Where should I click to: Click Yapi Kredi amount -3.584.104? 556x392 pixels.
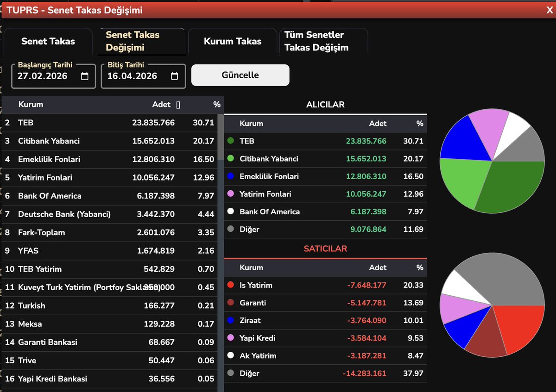[366, 338]
